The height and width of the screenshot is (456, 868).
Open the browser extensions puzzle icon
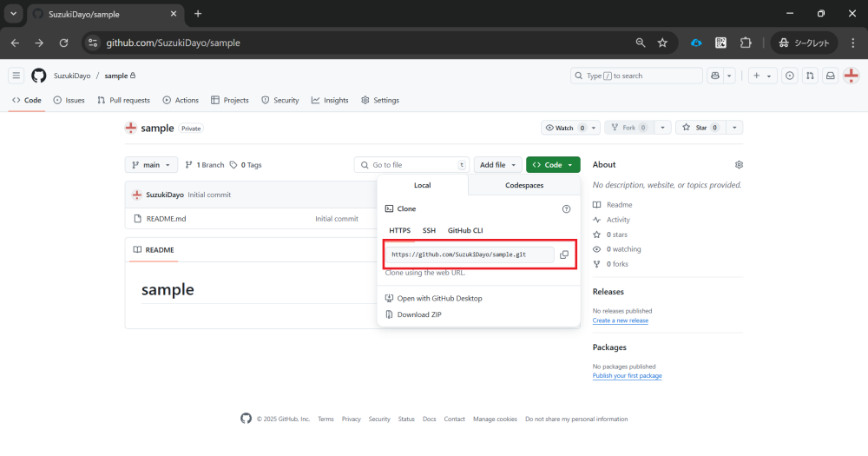click(746, 43)
